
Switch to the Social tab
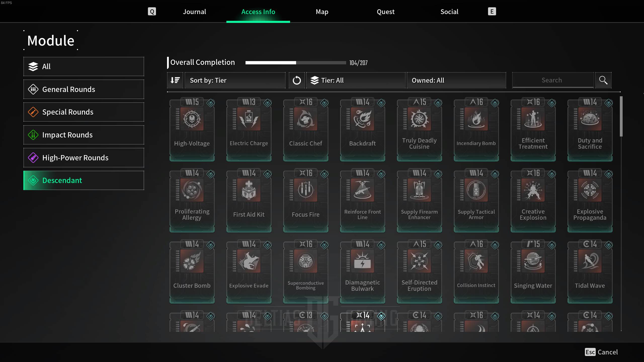[x=449, y=12]
